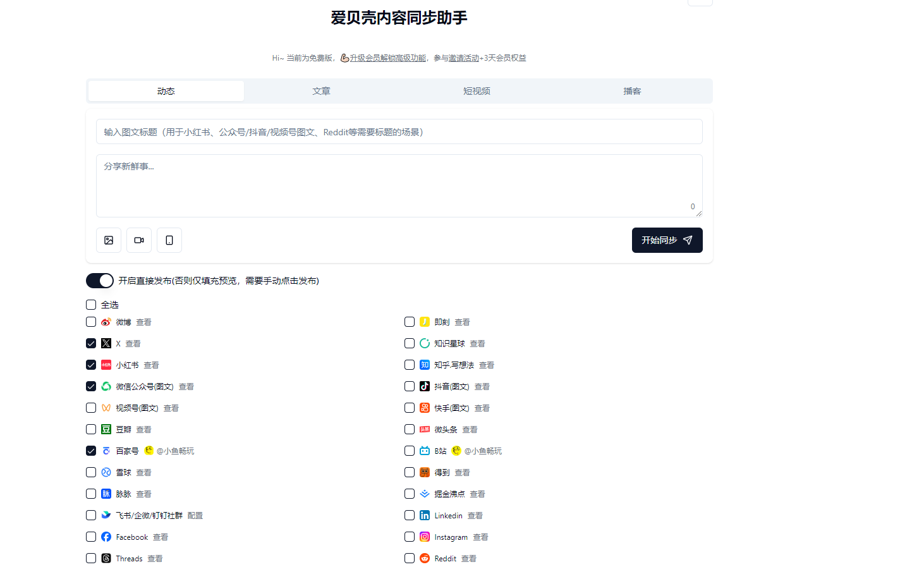This screenshot has height=567, width=924.
Task: Switch to the 文章 tab
Action: pyautogui.click(x=321, y=91)
